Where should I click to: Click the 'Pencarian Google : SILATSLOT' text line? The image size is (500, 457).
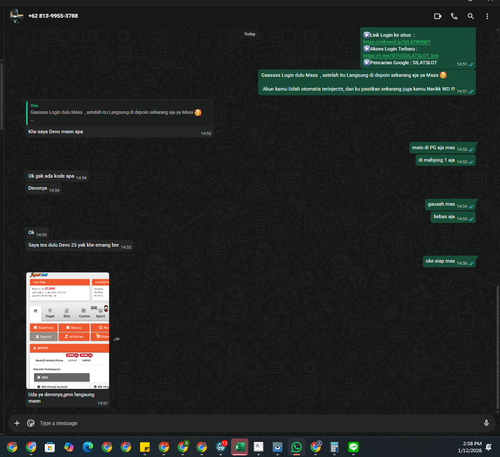(x=400, y=63)
